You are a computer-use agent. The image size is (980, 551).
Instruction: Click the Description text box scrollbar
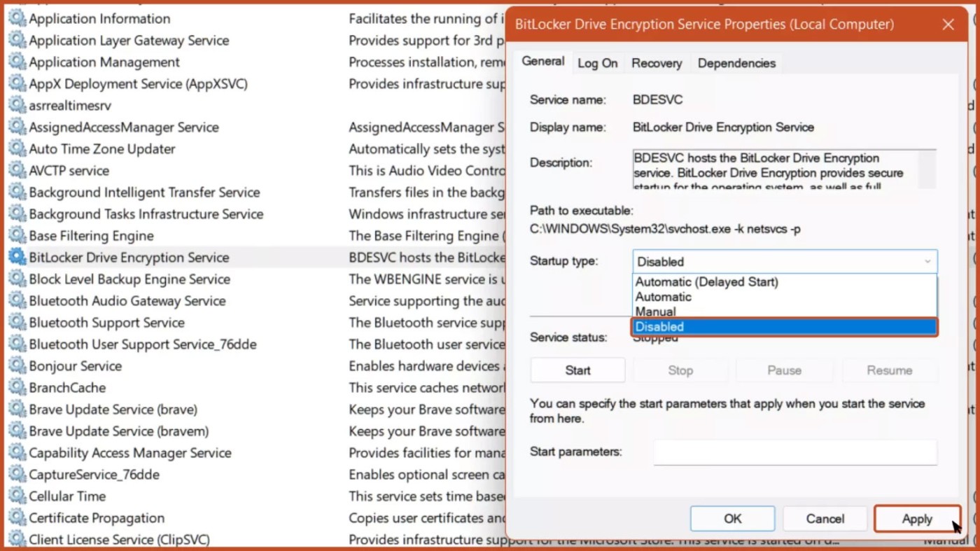click(927, 169)
